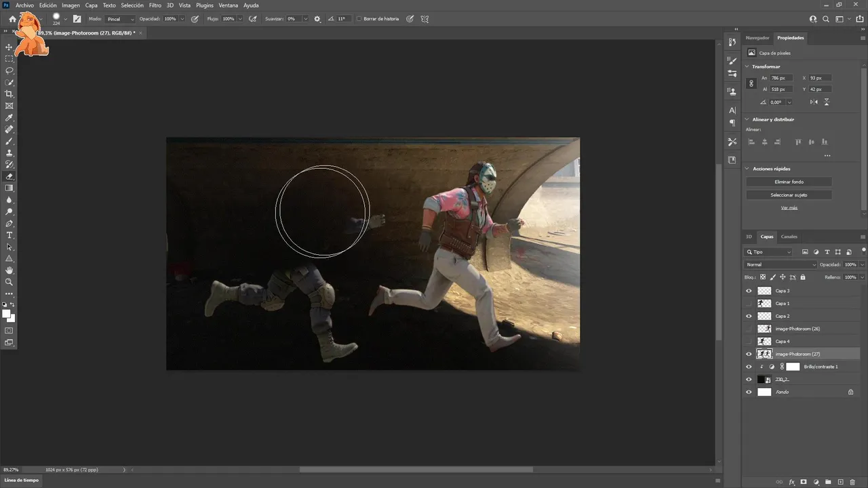Collapse the Acciones rápidas section
The width and height of the screenshot is (868, 488).
747,169
